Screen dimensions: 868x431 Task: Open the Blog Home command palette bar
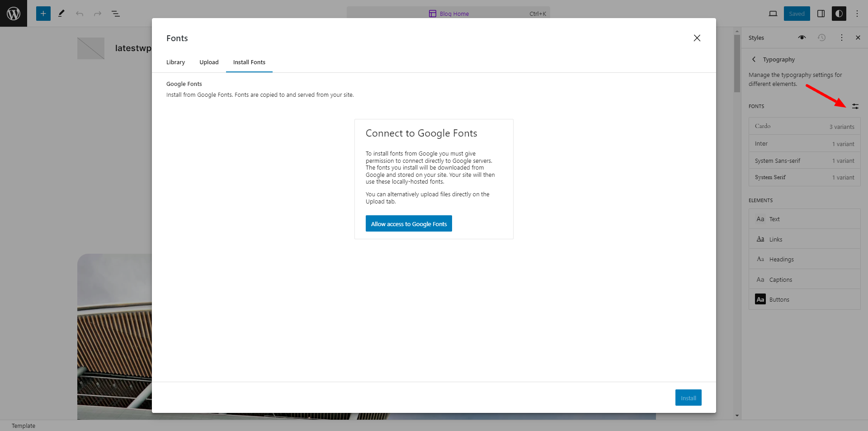pos(448,14)
